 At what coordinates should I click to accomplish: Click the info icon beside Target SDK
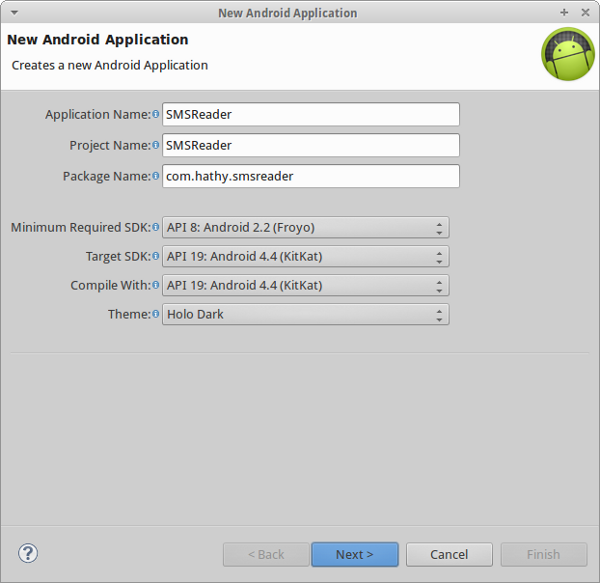(155, 256)
